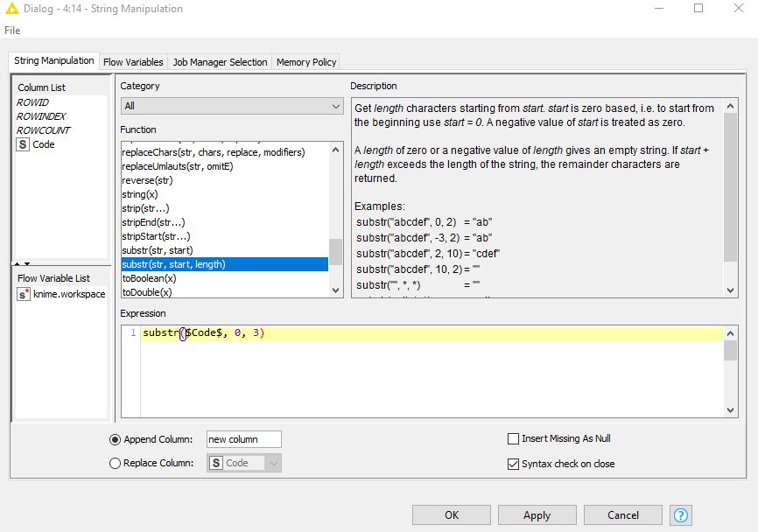
Task: Switch to Flow Variables tab
Action: pyautogui.click(x=133, y=62)
